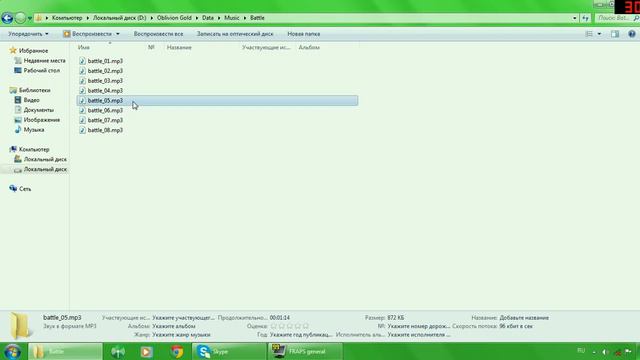Screen dimensions: 640x360
Task: Sort by the Имя column header
Action: coord(83,47)
